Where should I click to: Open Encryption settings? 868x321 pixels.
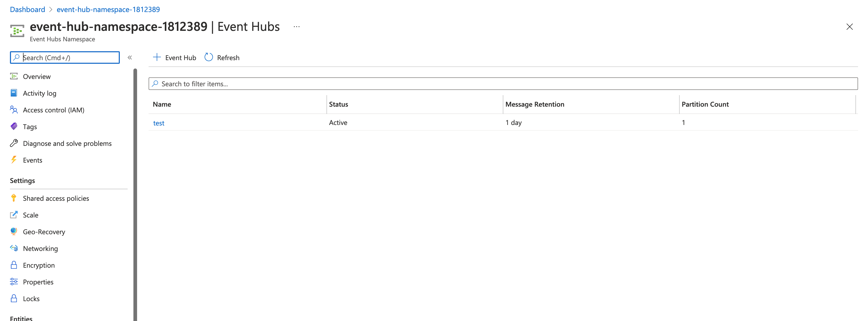click(x=38, y=265)
